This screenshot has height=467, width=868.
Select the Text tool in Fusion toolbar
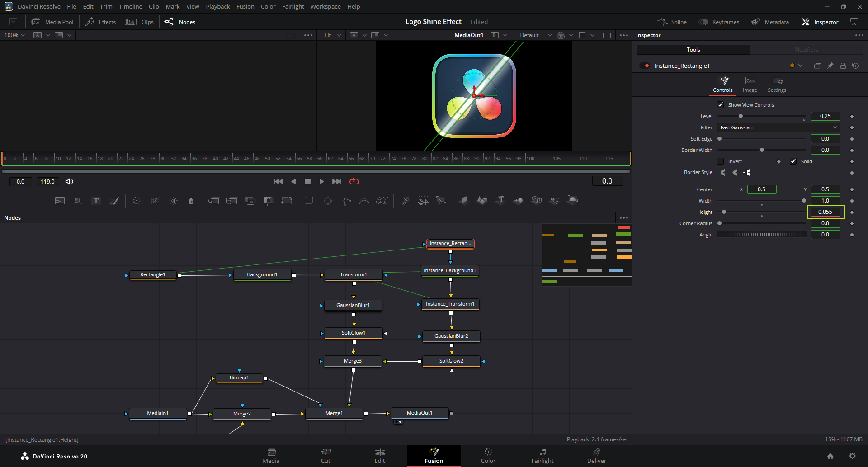pos(96,201)
